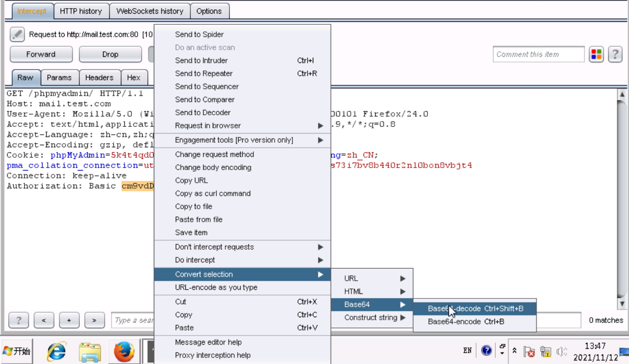This screenshot has width=629, height=364.
Task: Expand the Base64 submenu
Action: click(x=372, y=305)
